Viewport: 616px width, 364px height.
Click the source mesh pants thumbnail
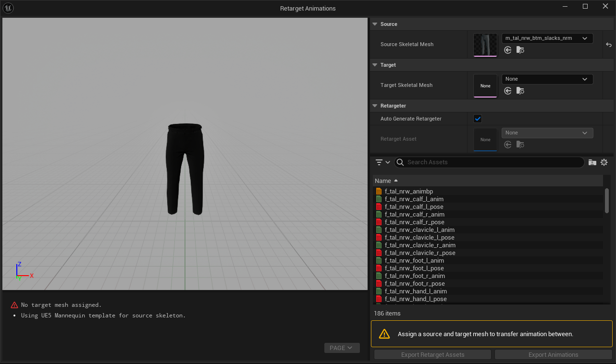(x=485, y=45)
